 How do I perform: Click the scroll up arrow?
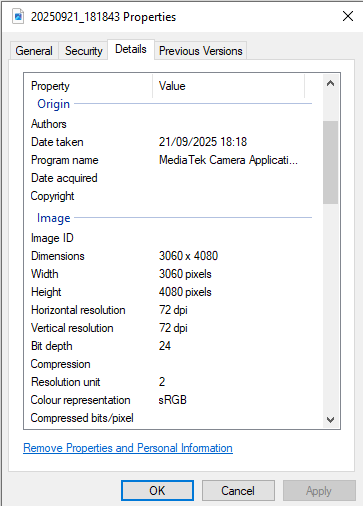(x=330, y=83)
